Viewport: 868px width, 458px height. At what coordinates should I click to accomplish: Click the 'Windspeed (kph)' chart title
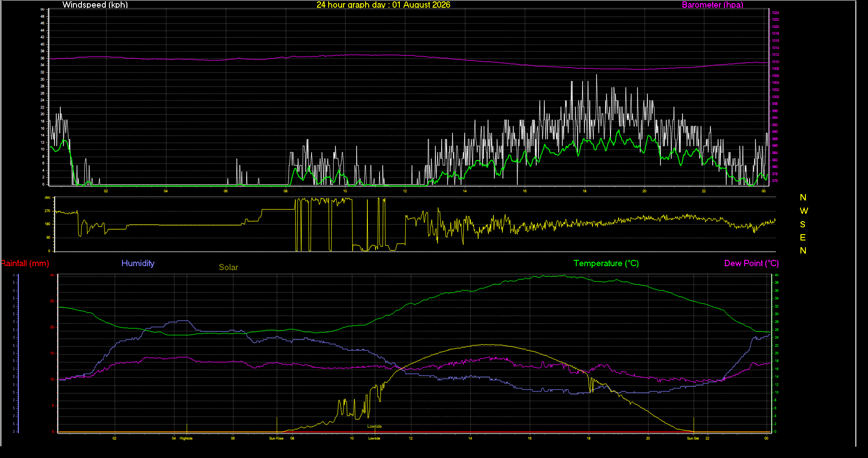click(95, 5)
